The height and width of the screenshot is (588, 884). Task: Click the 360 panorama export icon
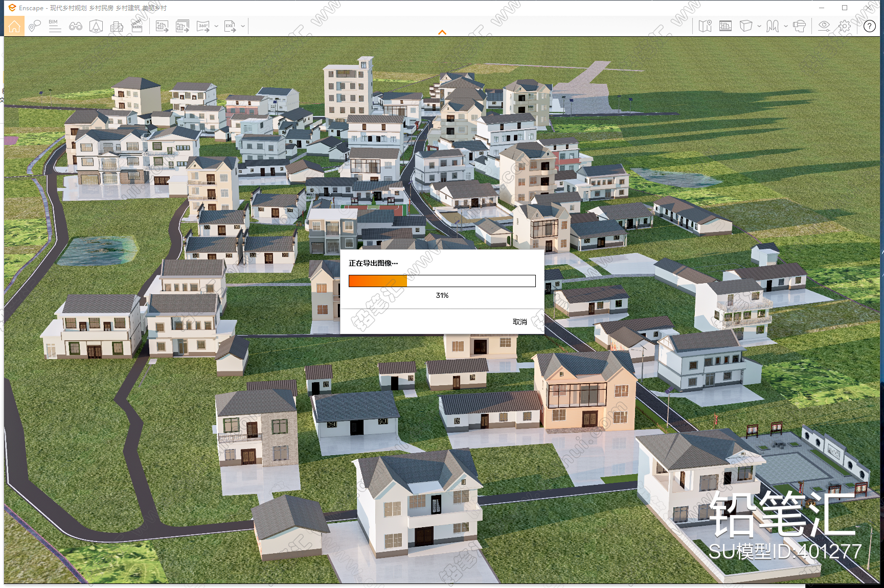click(x=203, y=26)
